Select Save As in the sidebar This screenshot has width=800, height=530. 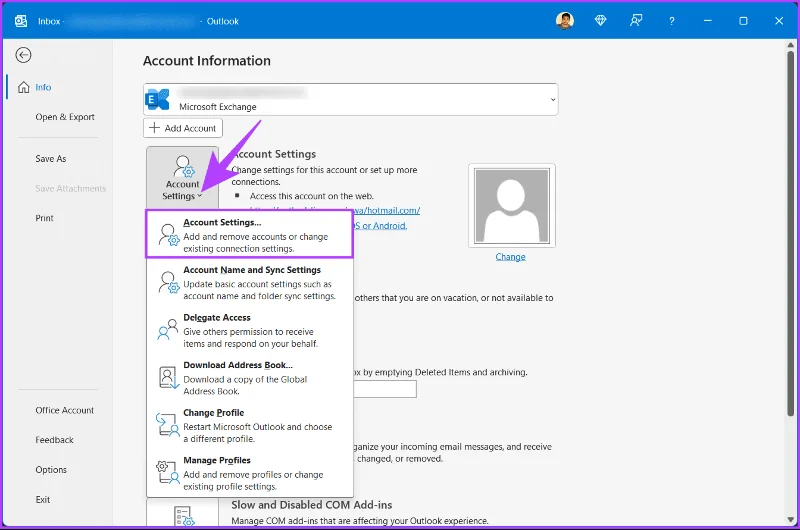click(x=51, y=159)
